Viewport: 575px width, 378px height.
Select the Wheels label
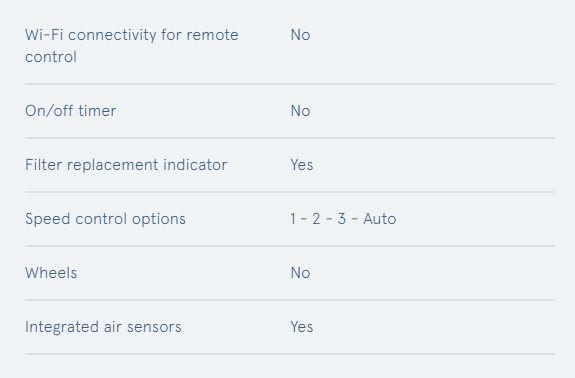click(x=51, y=273)
